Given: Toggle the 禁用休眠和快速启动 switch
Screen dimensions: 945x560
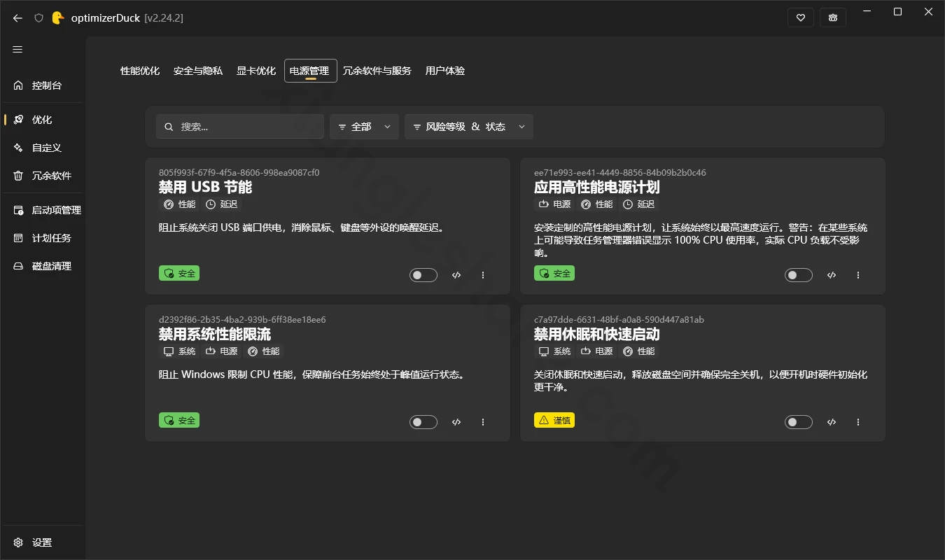Looking at the screenshot, I should point(799,422).
